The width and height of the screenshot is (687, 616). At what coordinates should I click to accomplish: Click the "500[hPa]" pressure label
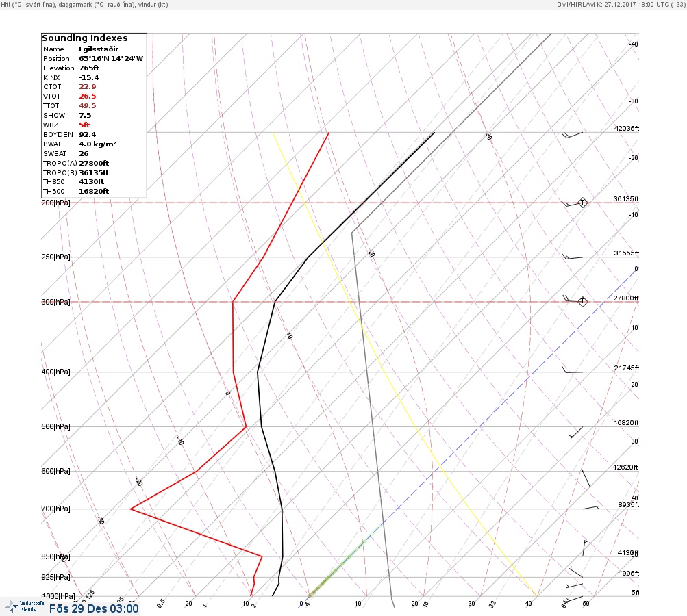tap(55, 426)
